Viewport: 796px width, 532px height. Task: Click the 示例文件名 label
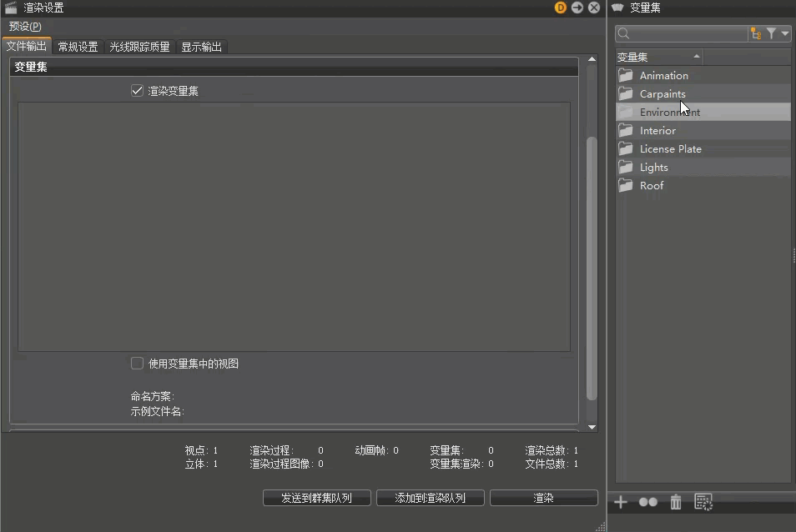158,411
